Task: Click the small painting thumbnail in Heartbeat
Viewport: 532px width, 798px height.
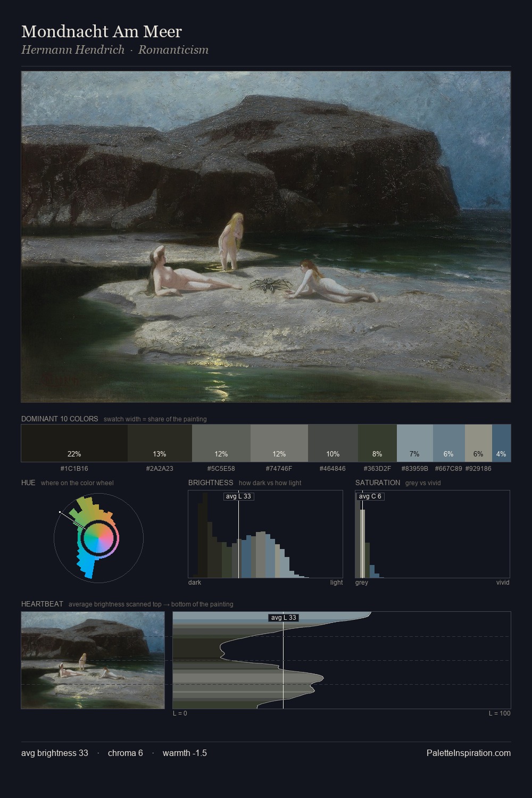Action: [93, 660]
